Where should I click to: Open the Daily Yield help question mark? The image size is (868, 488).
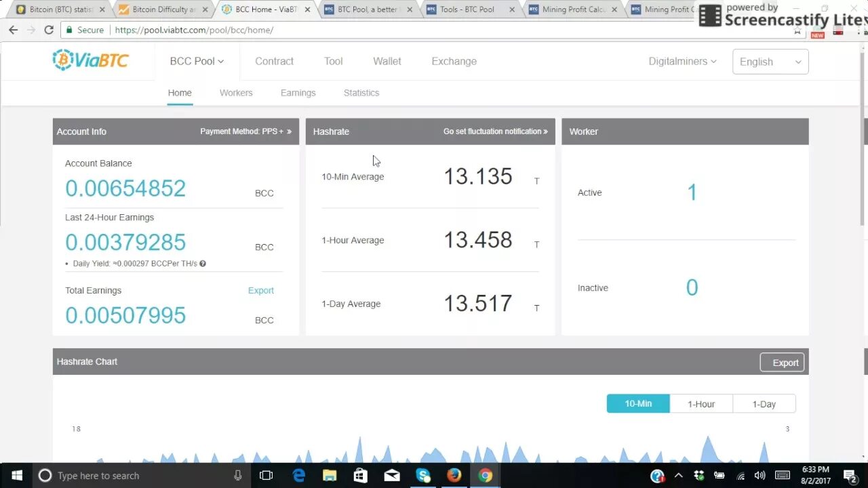click(203, 264)
